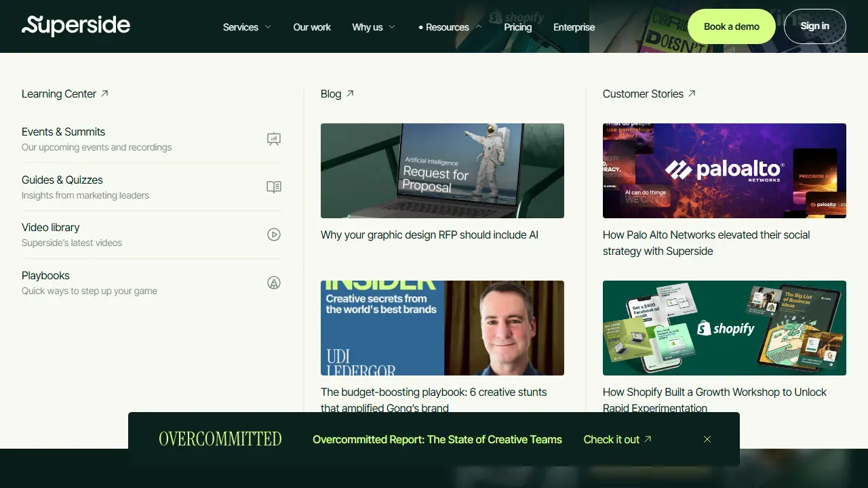Click the Sign in button

(814, 26)
